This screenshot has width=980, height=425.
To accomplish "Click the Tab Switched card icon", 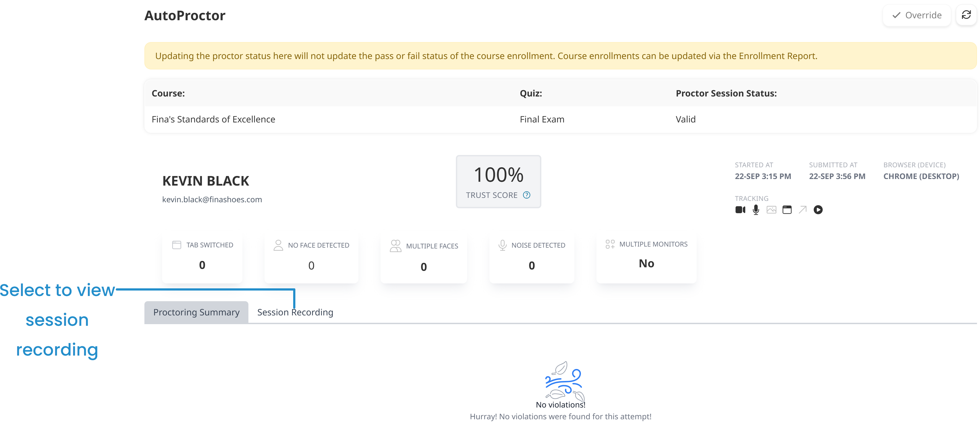I will (177, 245).
